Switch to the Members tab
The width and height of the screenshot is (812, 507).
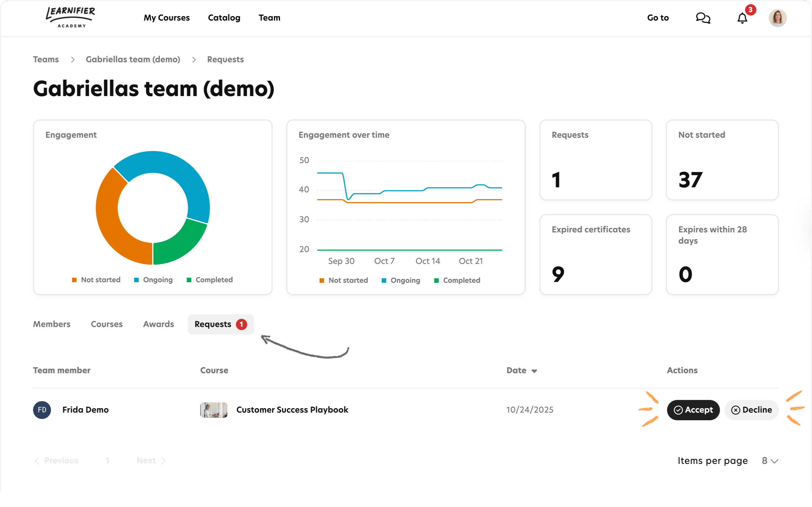tap(52, 324)
